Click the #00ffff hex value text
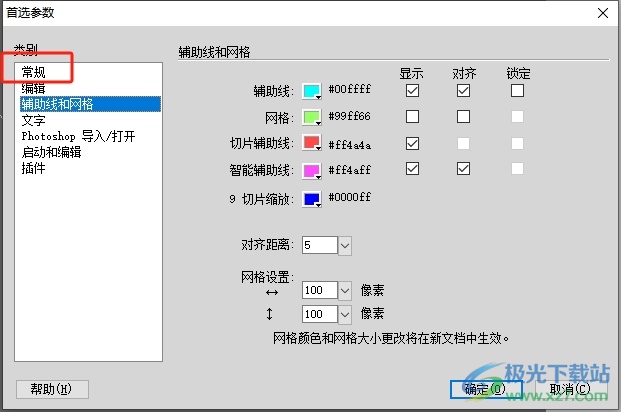621x412 pixels. click(350, 89)
